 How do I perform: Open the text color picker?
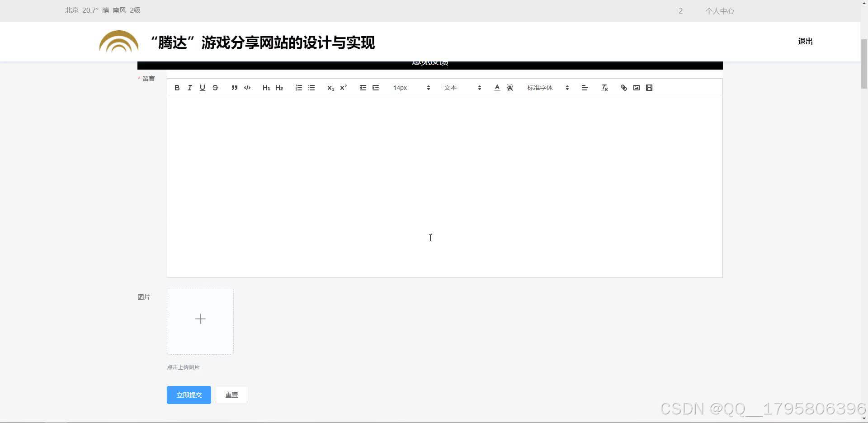497,88
